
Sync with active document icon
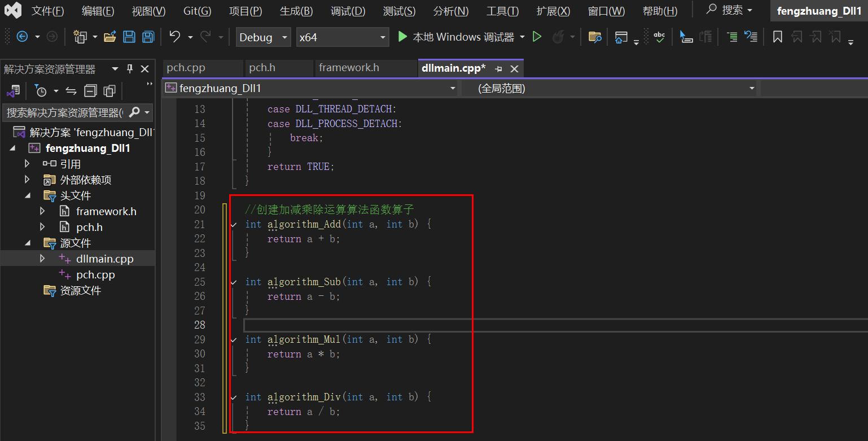[x=71, y=91]
